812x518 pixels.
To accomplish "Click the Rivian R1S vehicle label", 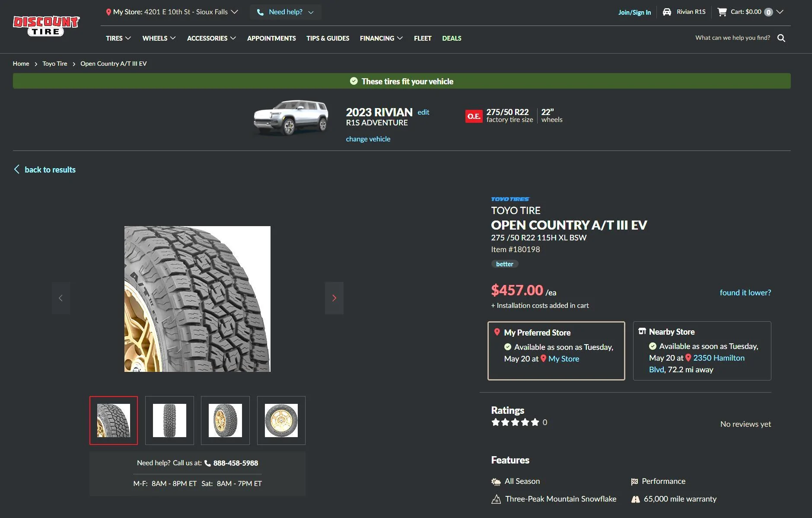I will [x=691, y=12].
